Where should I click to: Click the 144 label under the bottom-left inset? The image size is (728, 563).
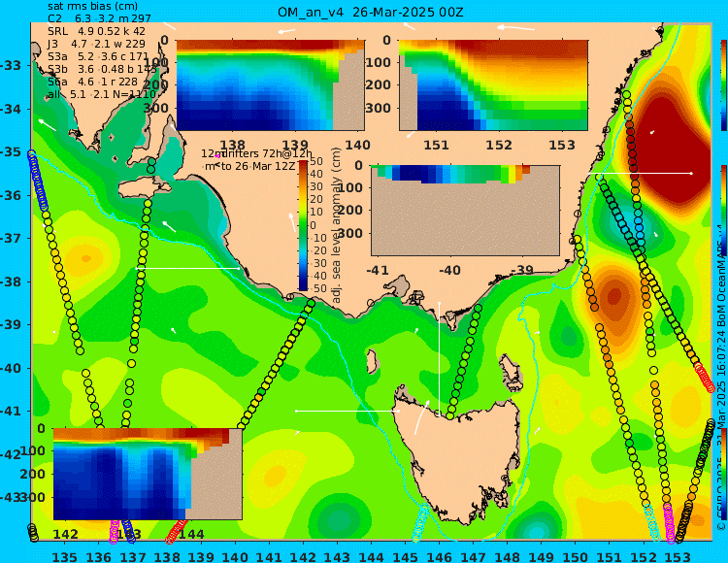click(x=191, y=534)
